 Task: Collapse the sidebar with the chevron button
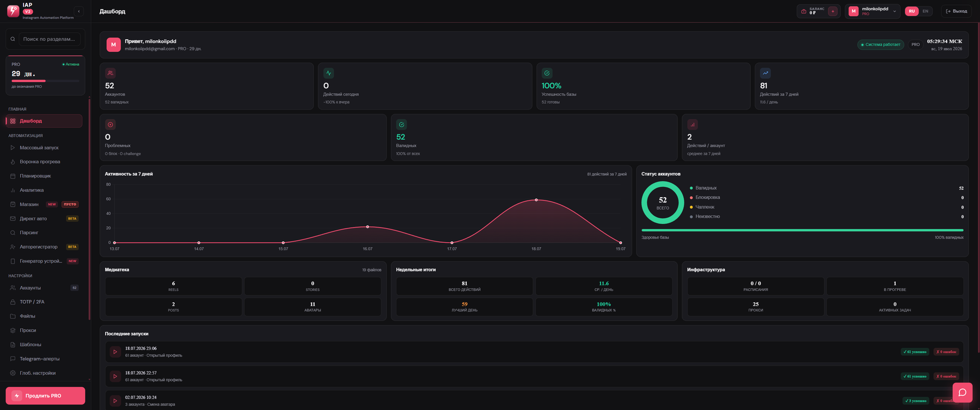[x=79, y=11]
